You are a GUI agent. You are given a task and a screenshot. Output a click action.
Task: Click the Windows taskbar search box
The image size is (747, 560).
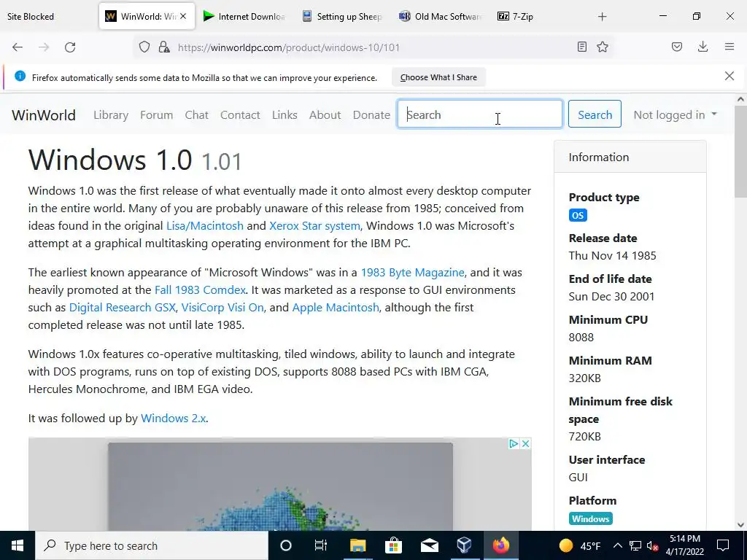(152, 545)
